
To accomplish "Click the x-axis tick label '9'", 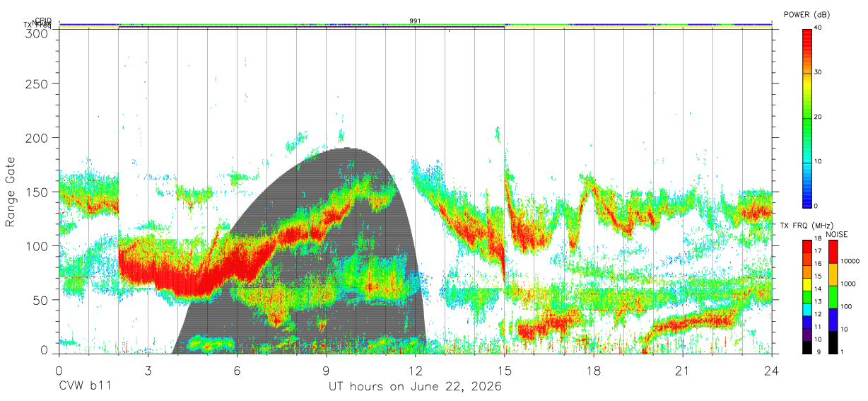I will click(x=327, y=370).
